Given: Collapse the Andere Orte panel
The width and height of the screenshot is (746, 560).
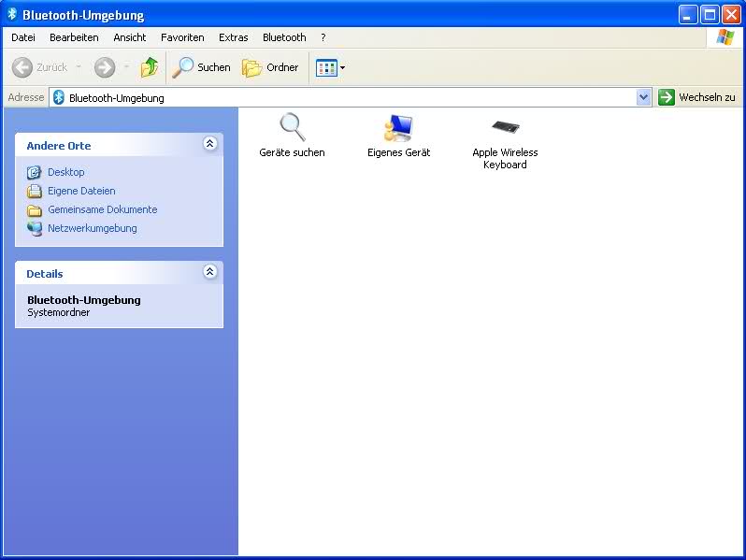Looking at the screenshot, I should pos(209,143).
